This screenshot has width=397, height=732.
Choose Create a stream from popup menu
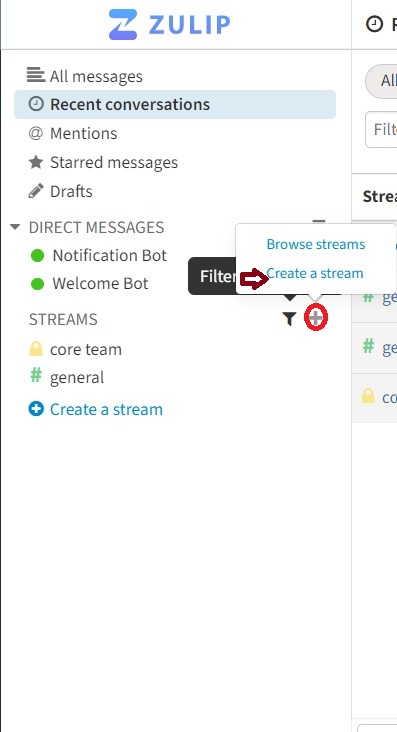coord(315,273)
